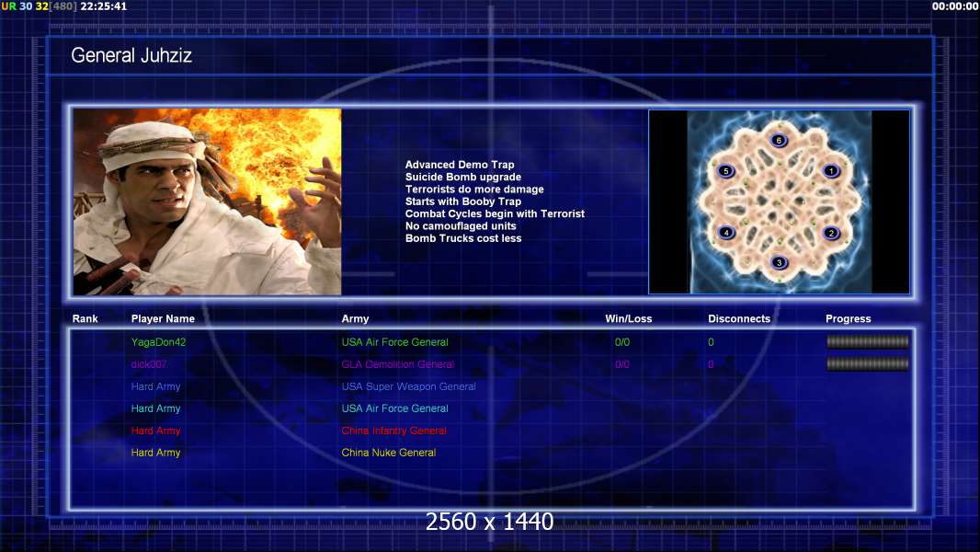Screen dimensions: 980x552
Task: Click start position marker 1 on map
Action: pos(831,170)
